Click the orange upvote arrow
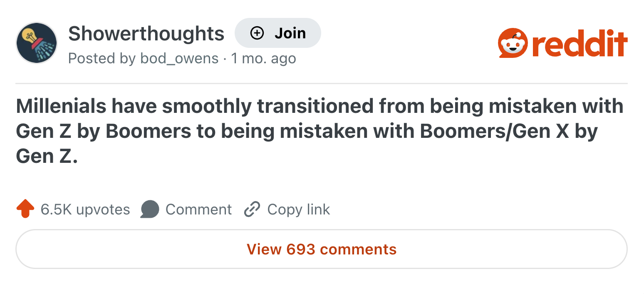 [25, 209]
